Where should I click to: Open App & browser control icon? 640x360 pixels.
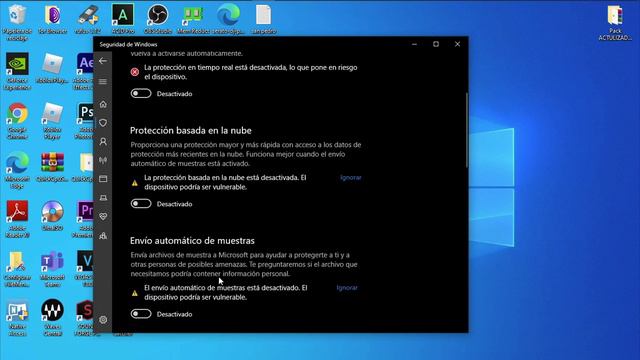click(103, 179)
